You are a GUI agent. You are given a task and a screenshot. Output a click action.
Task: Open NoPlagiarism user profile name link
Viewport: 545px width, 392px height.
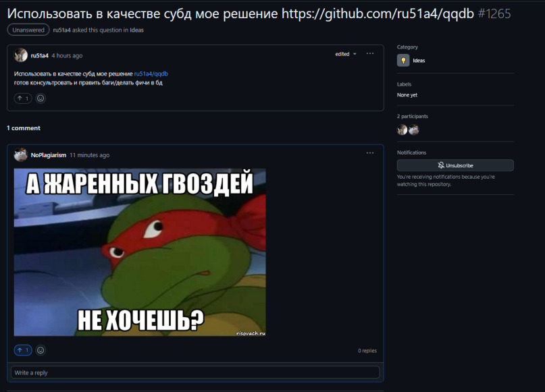[49, 155]
